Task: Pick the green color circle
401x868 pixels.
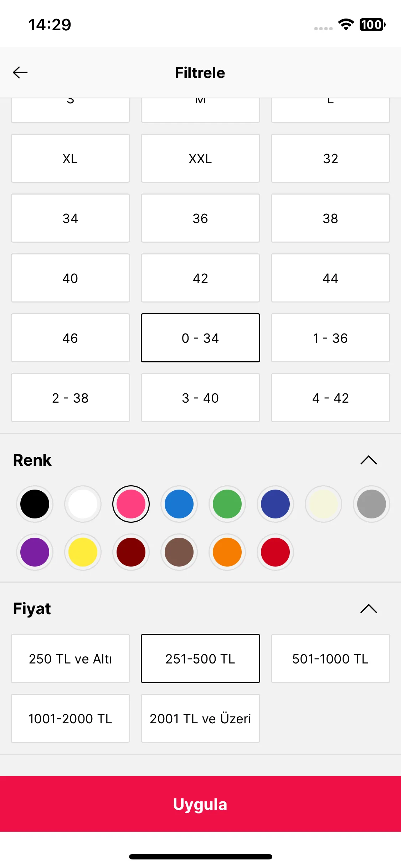Action: (x=227, y=504)
